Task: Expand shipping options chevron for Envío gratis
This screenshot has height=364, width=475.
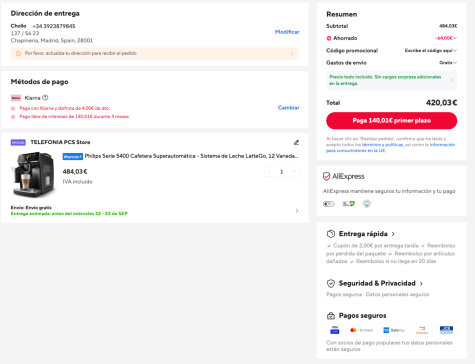Action: click(297, 211)
